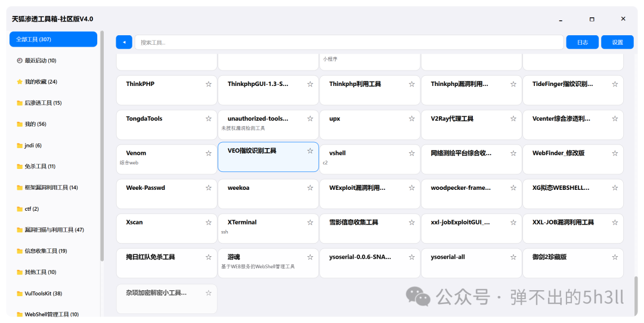The height and width of the screenshot is (323, 644).
Task: Star the TideFinger指纹识别 card
Action: [x=615, y=84]
